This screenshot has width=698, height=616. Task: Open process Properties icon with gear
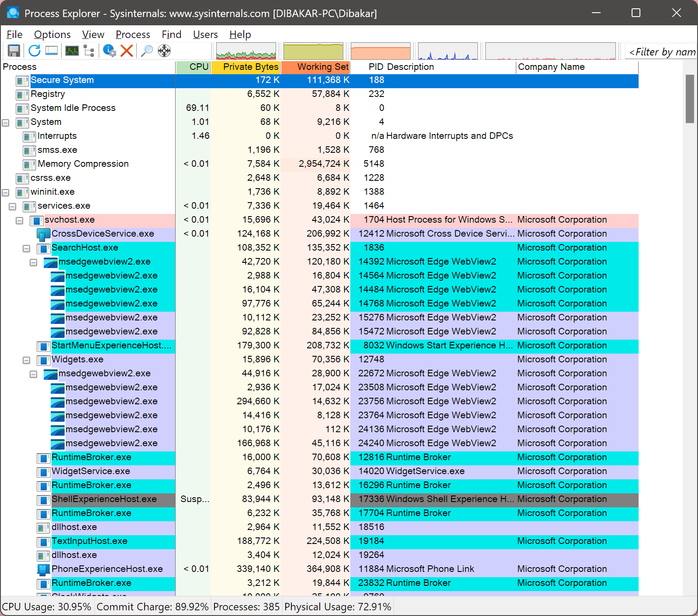click(x=110, y=51)
